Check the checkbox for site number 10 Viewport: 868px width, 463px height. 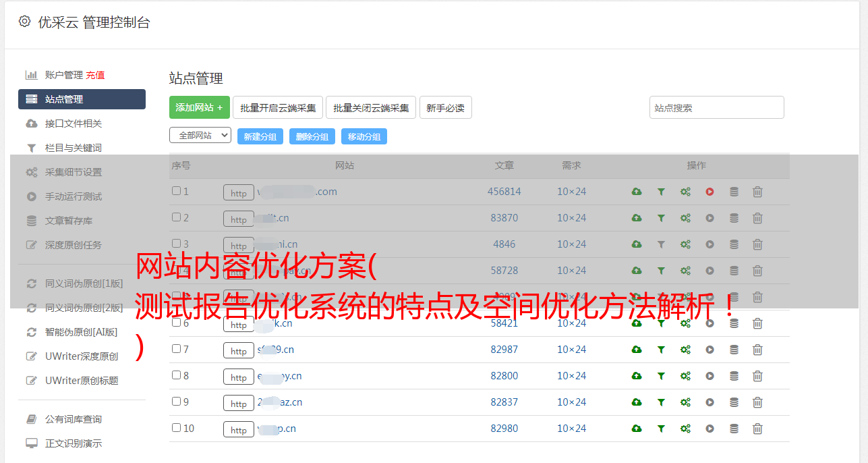[x=176, y=428]
